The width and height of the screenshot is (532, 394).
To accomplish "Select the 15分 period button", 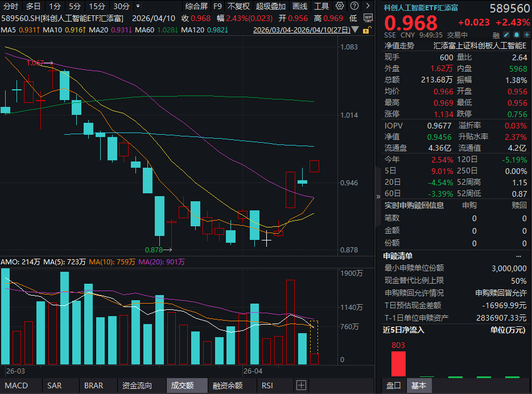I will (97, 6).
